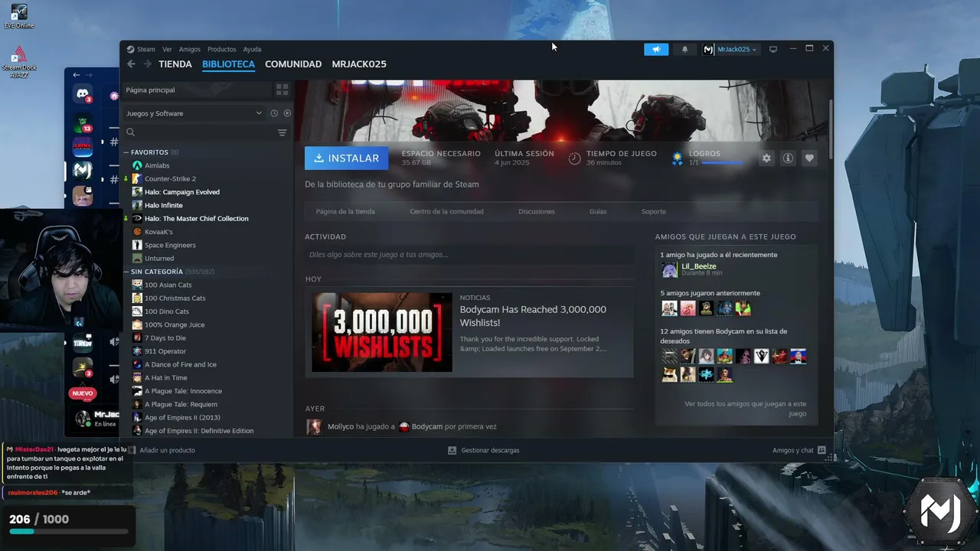This screenshot has height=551, width=980.
Task: Open the Ver menu
Action: point(167,49)
